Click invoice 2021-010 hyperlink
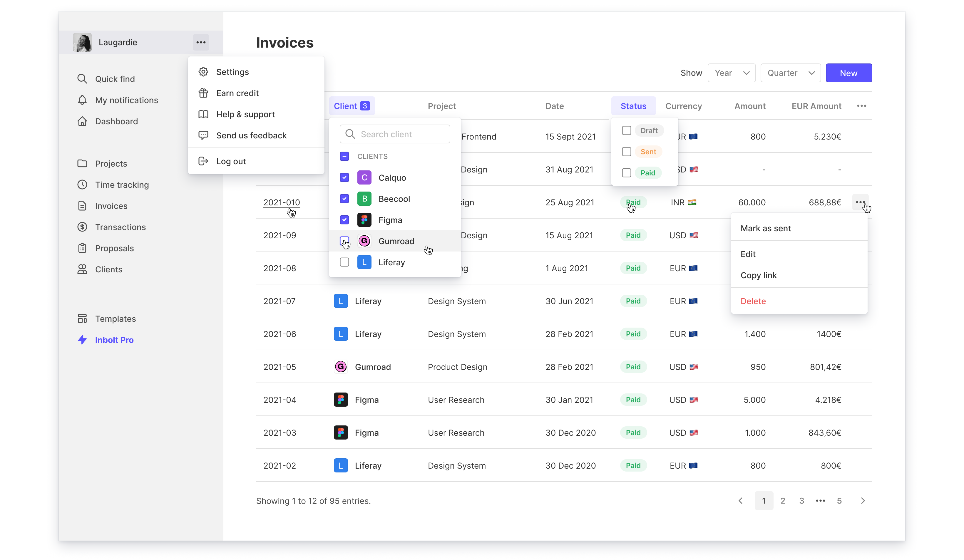This screenshot has width=964, height=560. pos(281,202)
